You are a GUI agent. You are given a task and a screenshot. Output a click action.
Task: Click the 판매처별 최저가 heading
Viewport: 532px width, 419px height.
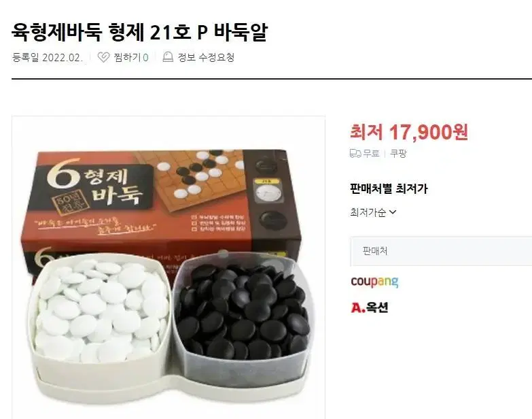pos(389,188)
